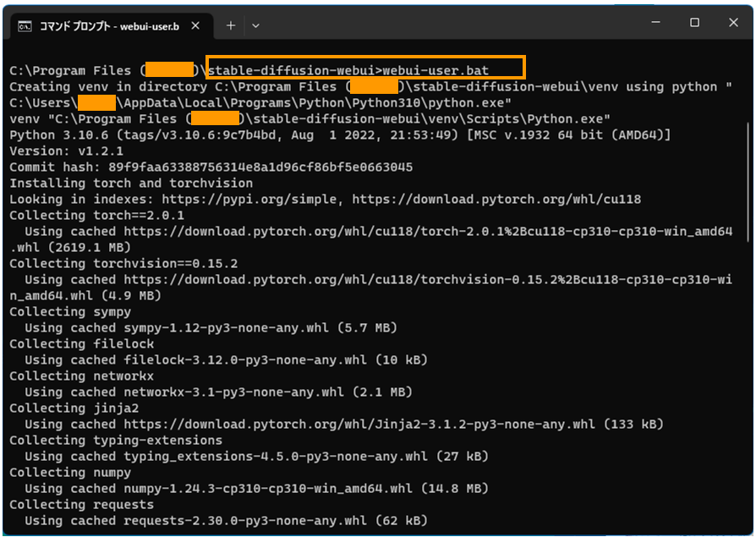The width and height of the screenshot is (756, 537).
Task: Maximize the Command Prompt window
Action: (x=696, y=22)
